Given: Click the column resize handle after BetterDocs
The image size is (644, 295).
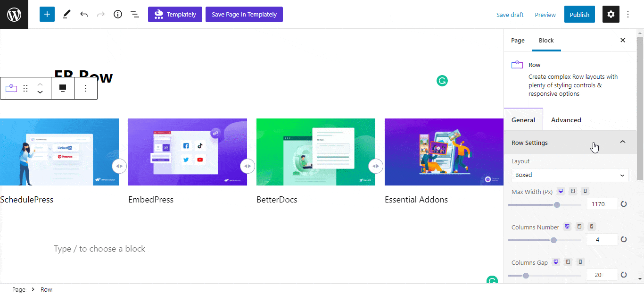Looking at the screenshot, I should coord(376,166).
